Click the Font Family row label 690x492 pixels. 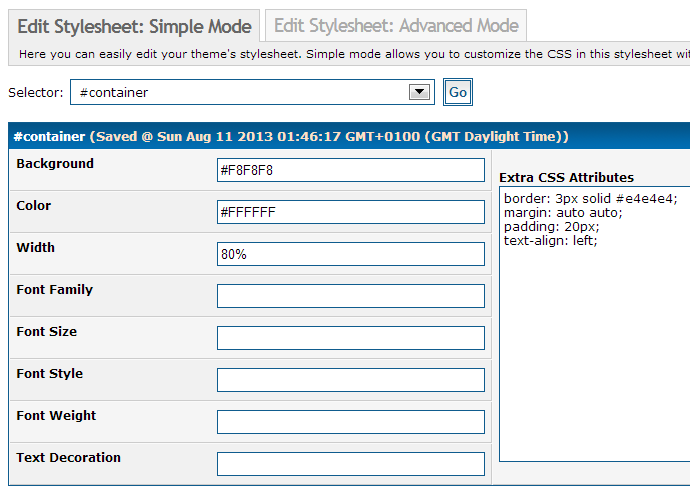[x=55, y=290]
